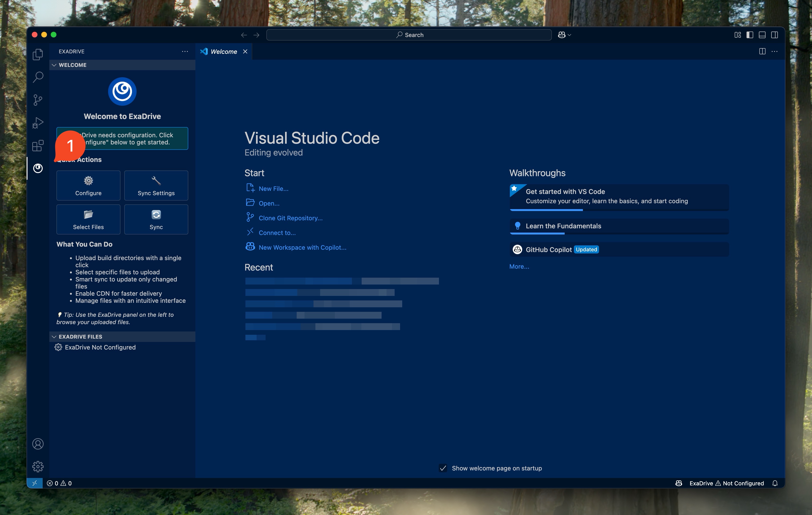
Task: Click the gear icon beside ExaDrive Not Configured
Action: click(x=58, y=347)
